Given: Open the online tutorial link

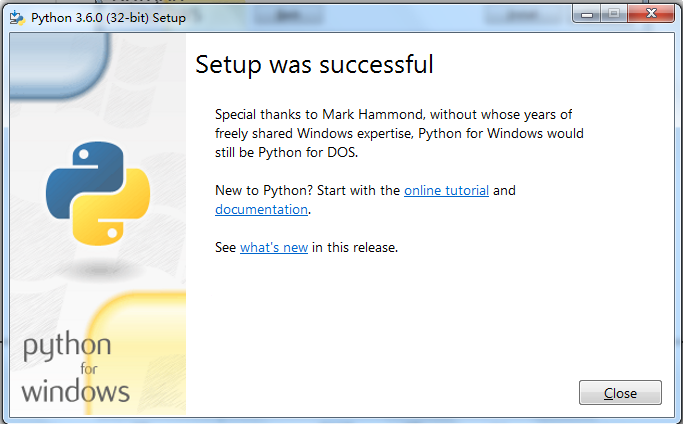Looking at the screenshot, I should (x=446, y=190).
